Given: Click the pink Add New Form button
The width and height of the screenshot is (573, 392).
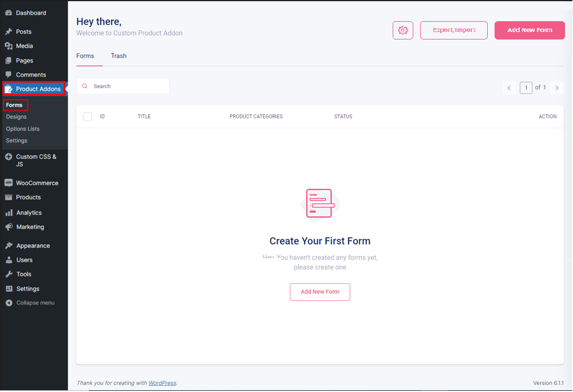Looking at the screenshot, I should tap(529, 30).
